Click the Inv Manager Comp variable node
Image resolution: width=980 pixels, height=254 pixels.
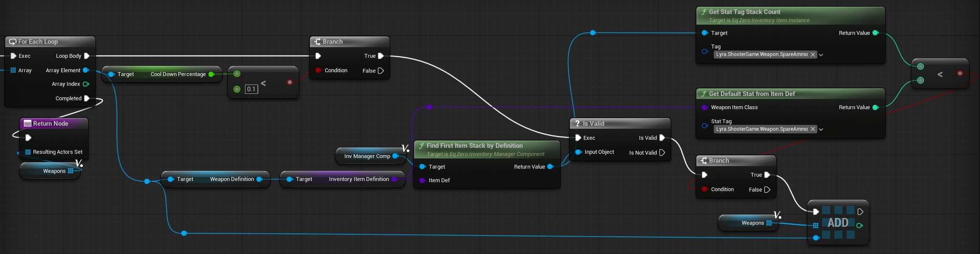(x=367, y=156)
